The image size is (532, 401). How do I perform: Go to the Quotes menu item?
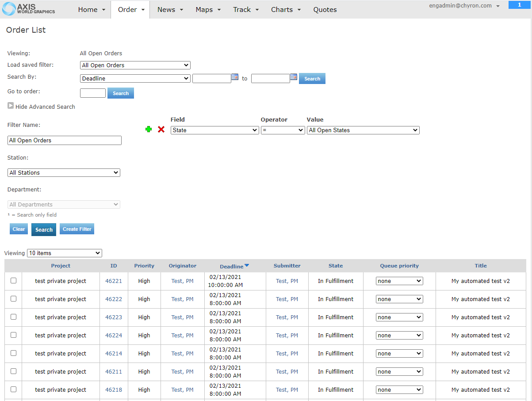(x=325, y=10)
